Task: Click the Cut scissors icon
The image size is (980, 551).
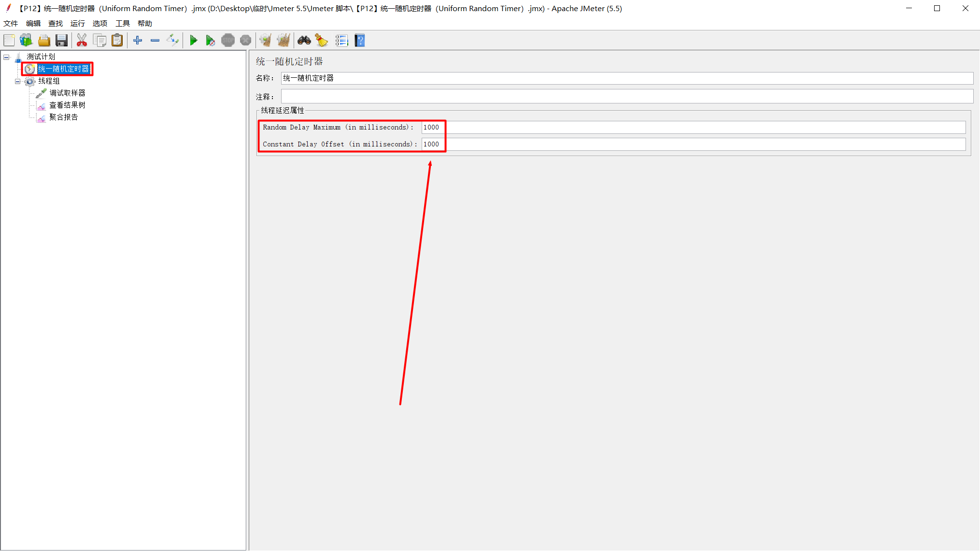Action: tap(82, 41)
